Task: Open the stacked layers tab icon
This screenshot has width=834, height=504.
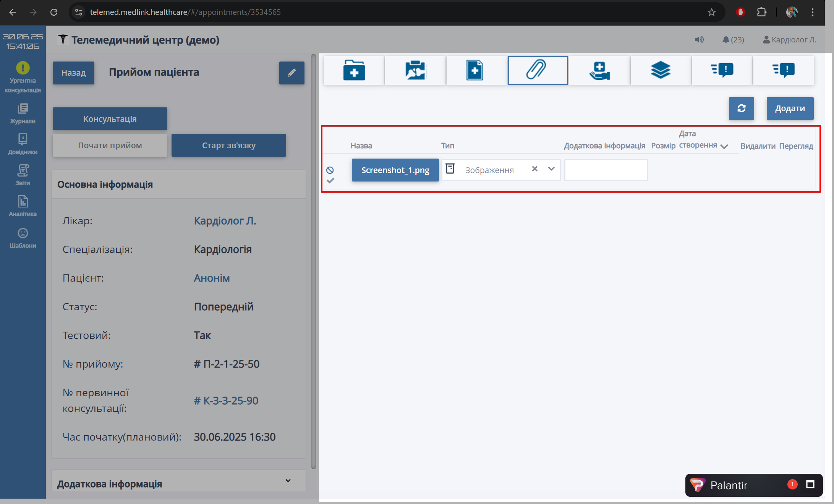Action: click(661, 70)
